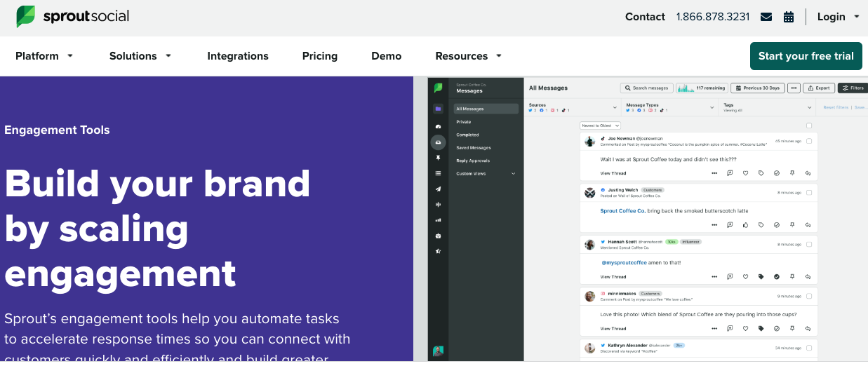Click the Contact link
This screenshot has height=366, width=868.
(645, 17)
